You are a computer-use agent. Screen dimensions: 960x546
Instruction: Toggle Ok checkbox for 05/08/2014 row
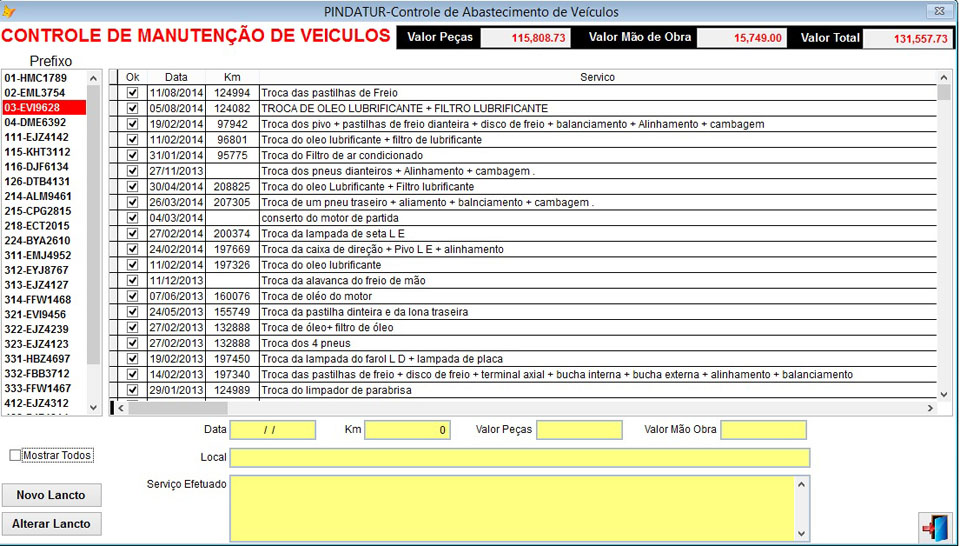[x=132, y=108]
